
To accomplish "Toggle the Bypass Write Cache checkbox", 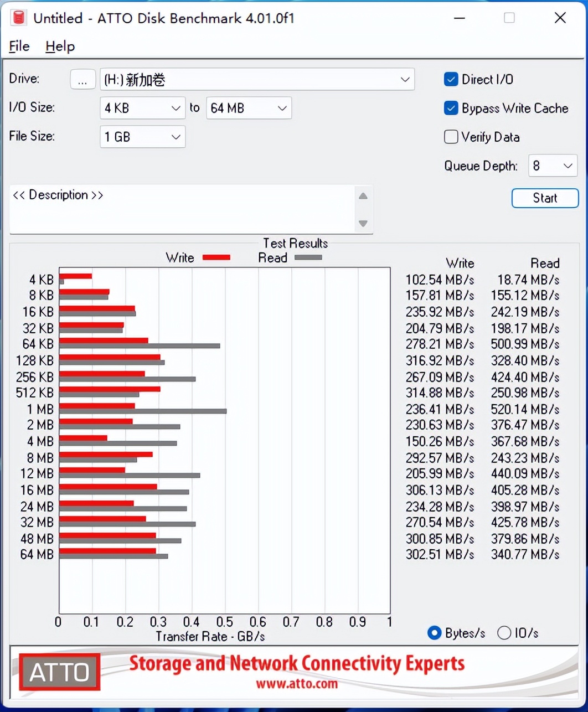I will pos(451,108).
